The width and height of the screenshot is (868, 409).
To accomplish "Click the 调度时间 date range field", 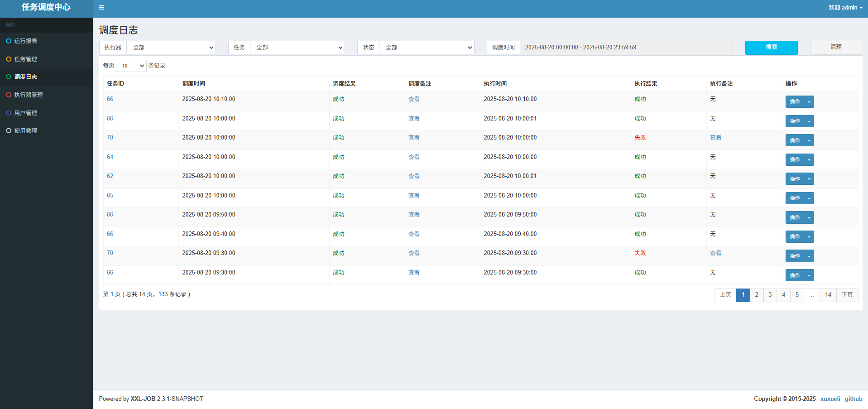I will coord(626,48).
